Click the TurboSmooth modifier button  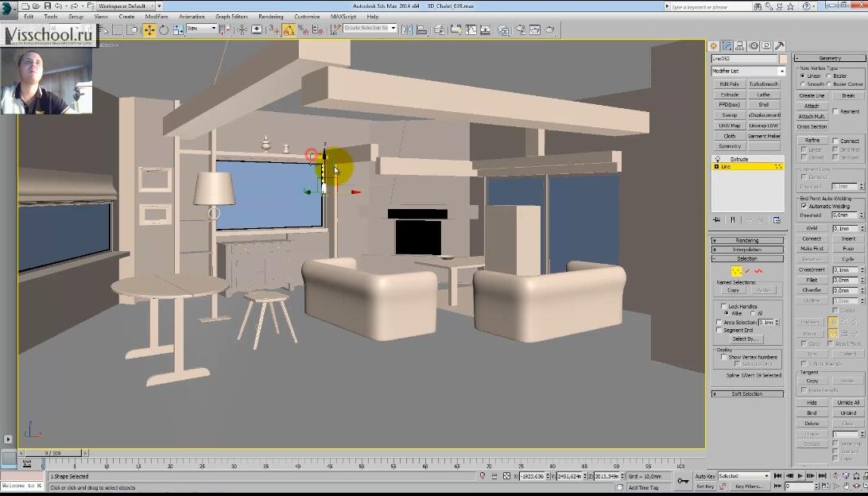(x=764, y=84)
